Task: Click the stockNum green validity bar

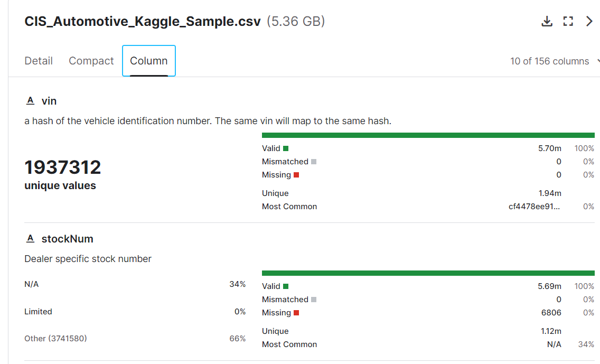Action: (428, 273)
